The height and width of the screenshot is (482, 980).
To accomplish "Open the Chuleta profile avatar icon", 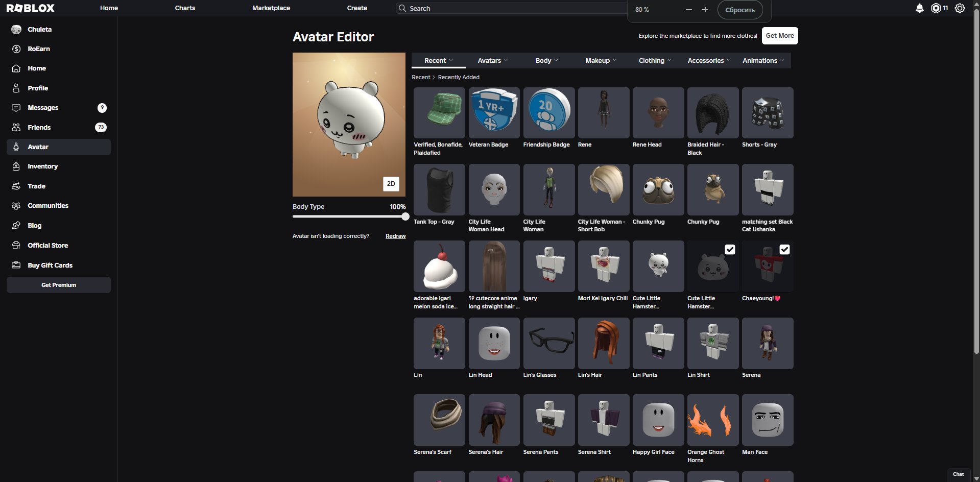I will coord(16,30).
